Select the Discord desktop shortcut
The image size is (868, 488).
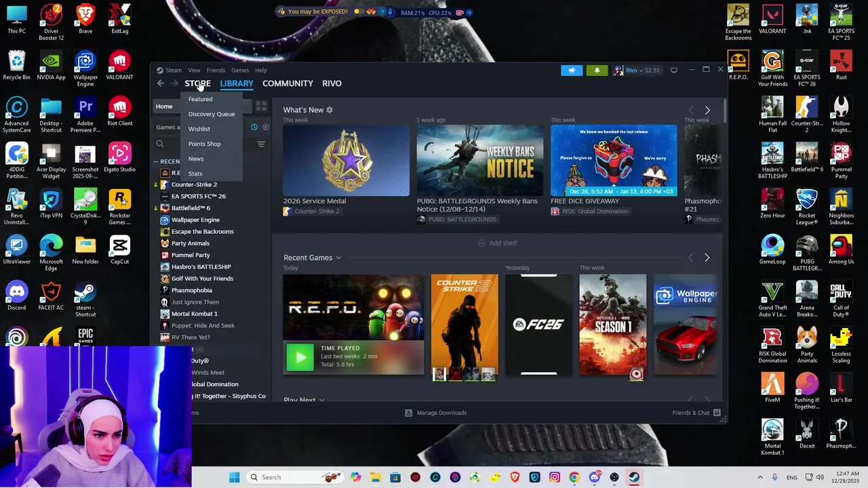click(17, 296)
